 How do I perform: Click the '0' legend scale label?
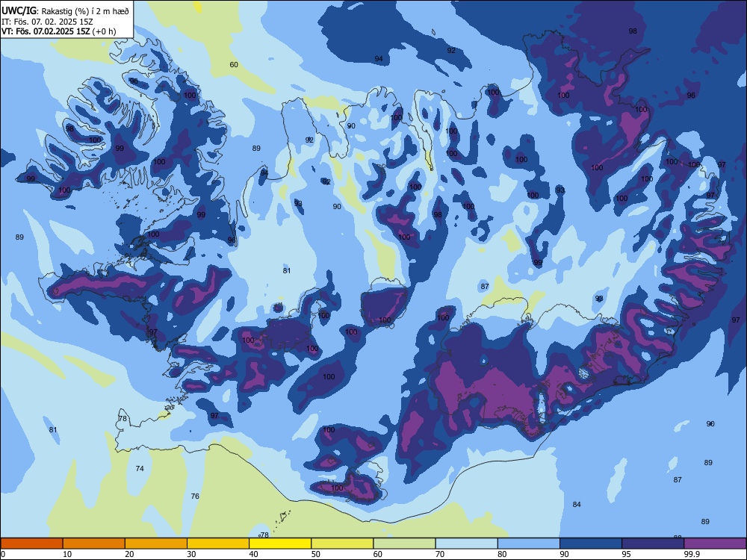pos(3,554)
